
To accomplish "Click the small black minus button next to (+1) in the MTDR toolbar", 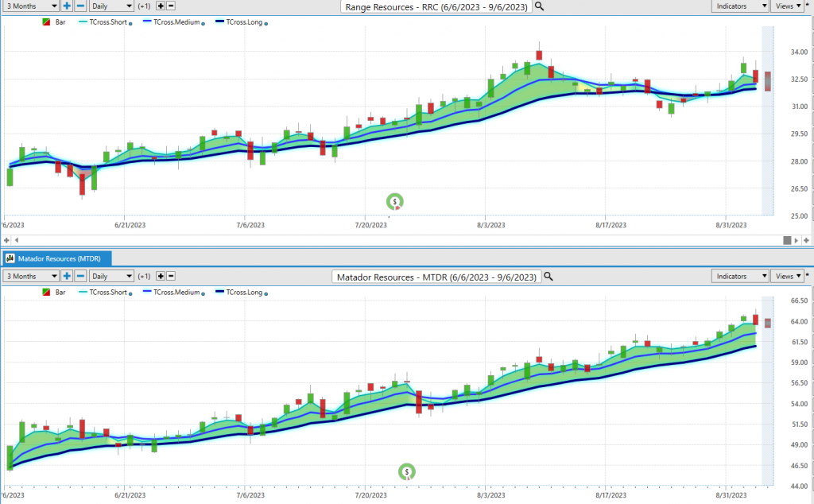I will point(171,276).
